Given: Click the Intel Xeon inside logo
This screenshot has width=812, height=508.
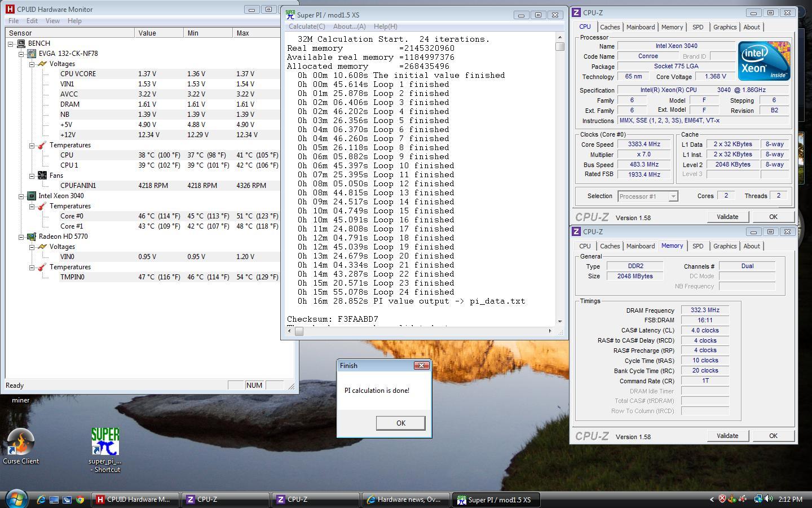Looking at the screenshot, I should (765, 60).
